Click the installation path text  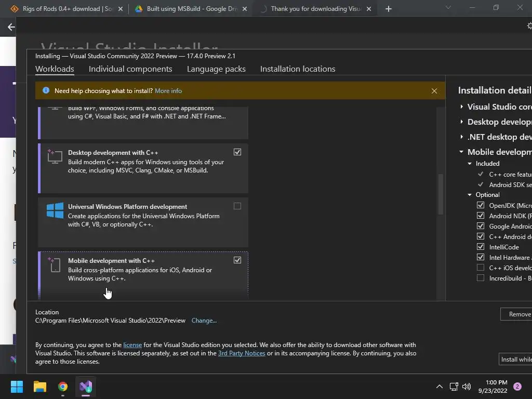pos(110,321)
